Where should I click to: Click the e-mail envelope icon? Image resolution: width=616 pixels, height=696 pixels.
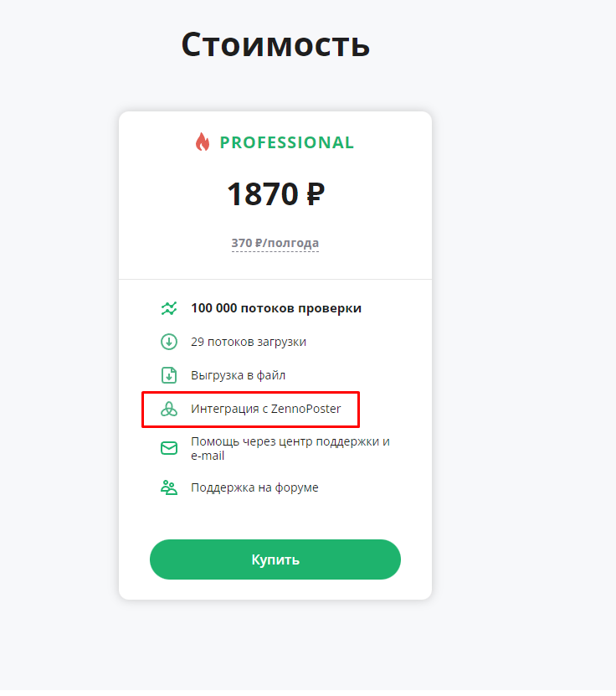tap(169, 448)
